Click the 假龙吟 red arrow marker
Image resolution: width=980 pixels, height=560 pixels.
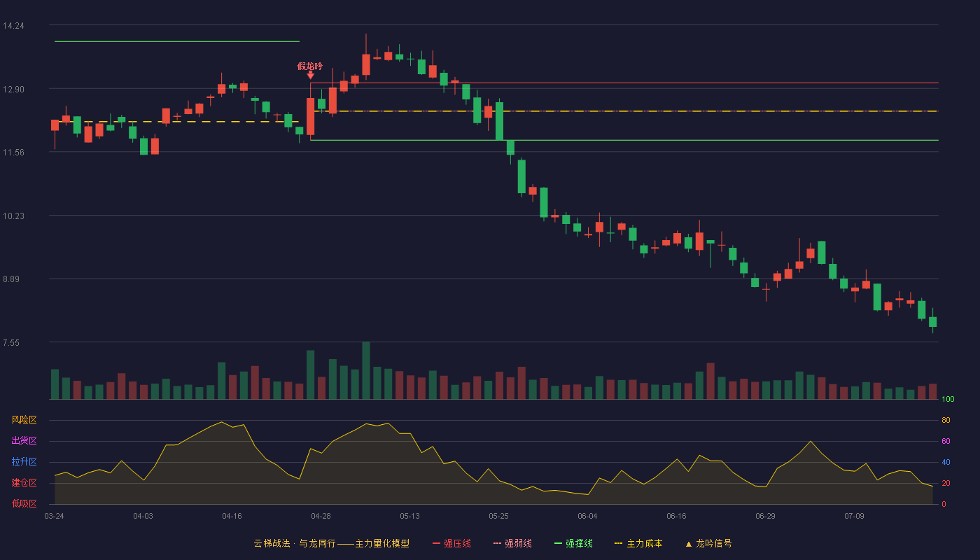(x=310, y=75)
